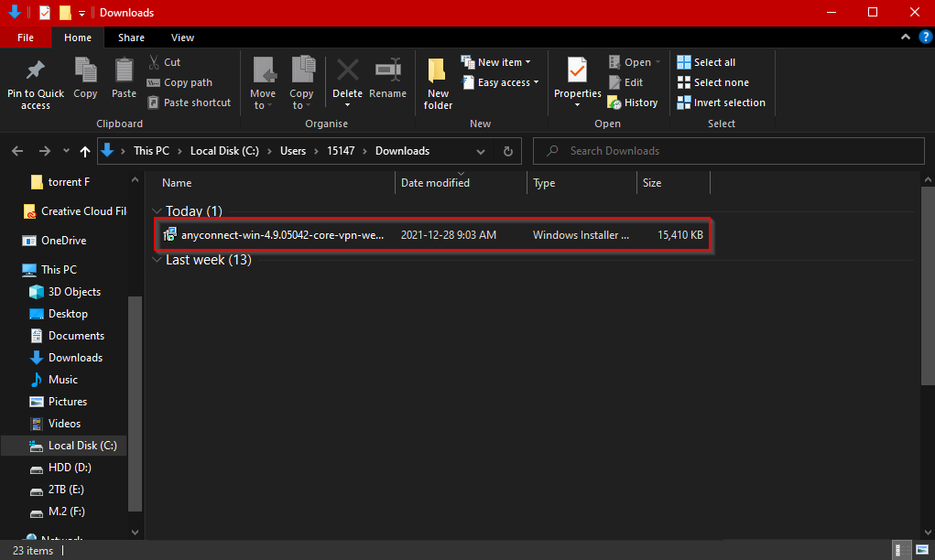This screenshot has width=935, height=560.
Task: Click the Delete red X icon
Action: (348, 70)
